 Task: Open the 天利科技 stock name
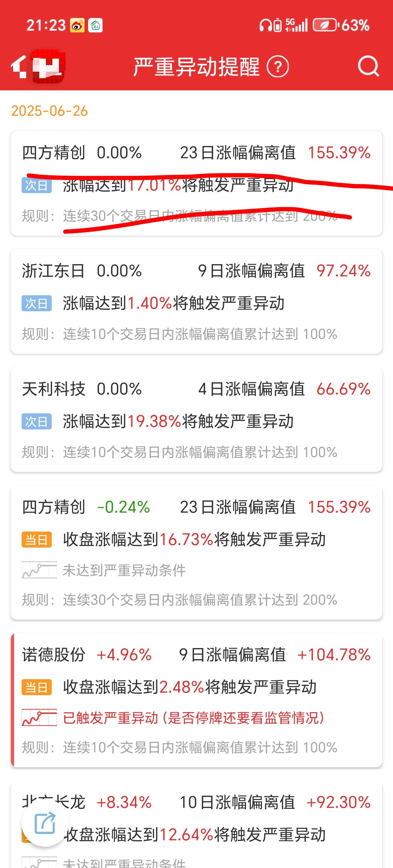point(53,389)
